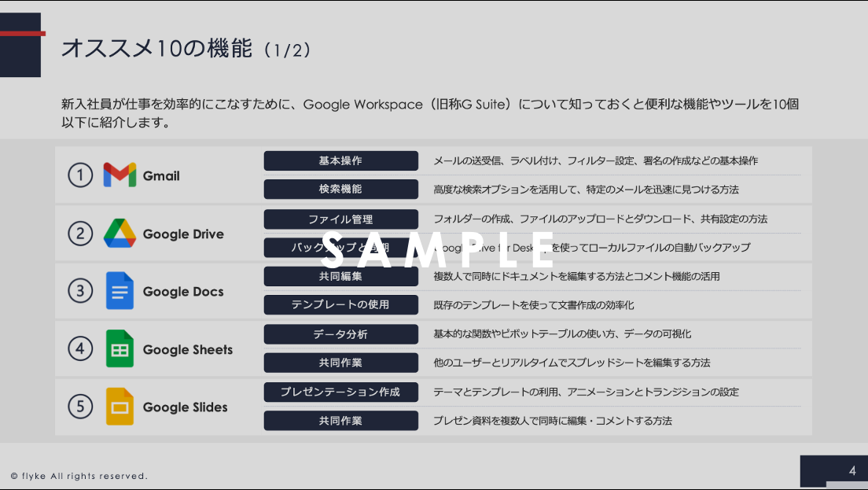868x490 pixels.
Task: Click the yellow Google Slides icon
Action: click(120, 407)
